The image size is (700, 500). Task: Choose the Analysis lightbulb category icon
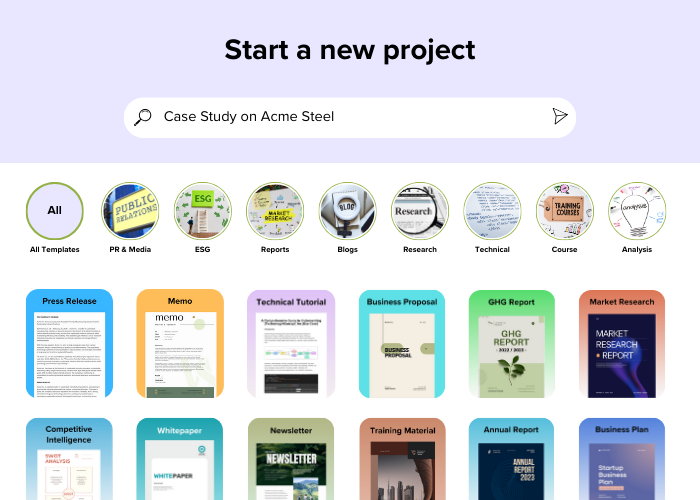click(637, 211)
